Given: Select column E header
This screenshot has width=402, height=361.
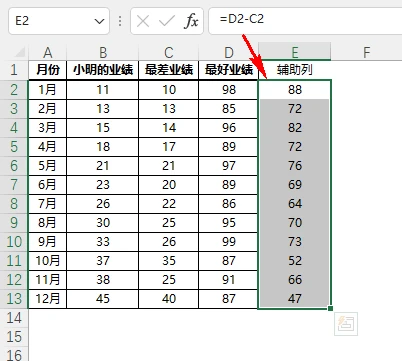Looking at the screenshot, I should pos(295,52).
